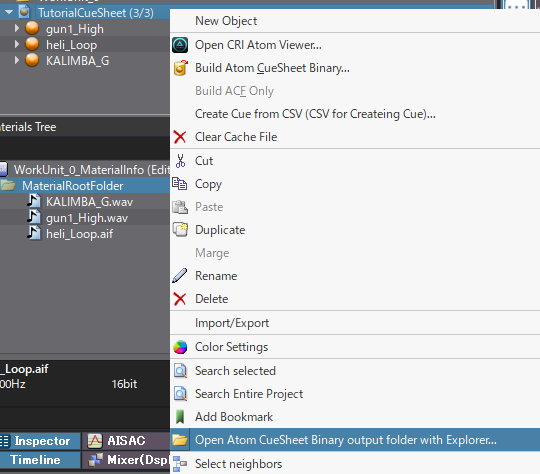Click the Build Atom CueSheet Binary icon
The width and height of the screenshot is (540, 474).
(180, 68)
